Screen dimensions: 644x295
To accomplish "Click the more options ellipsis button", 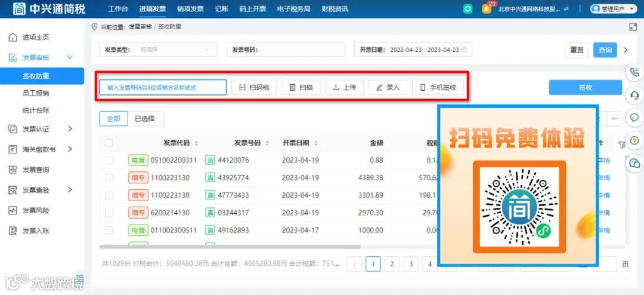I will [x=614, y=118].
